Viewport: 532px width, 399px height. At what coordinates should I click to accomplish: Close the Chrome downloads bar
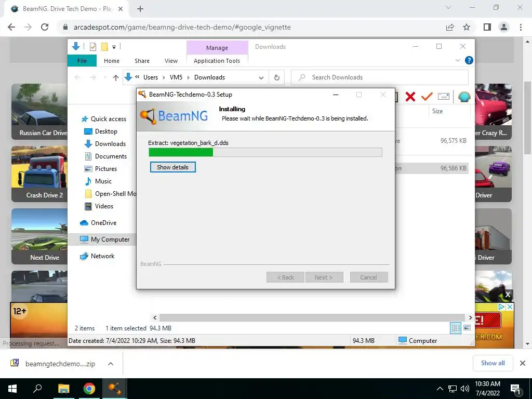click(523, 363)
